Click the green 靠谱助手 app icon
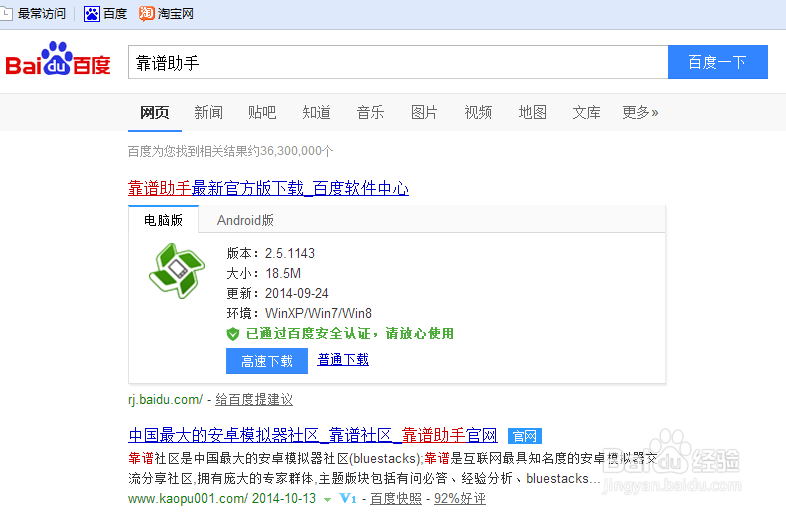Screen dimensions: 786x513 click(x=177, y=271)
